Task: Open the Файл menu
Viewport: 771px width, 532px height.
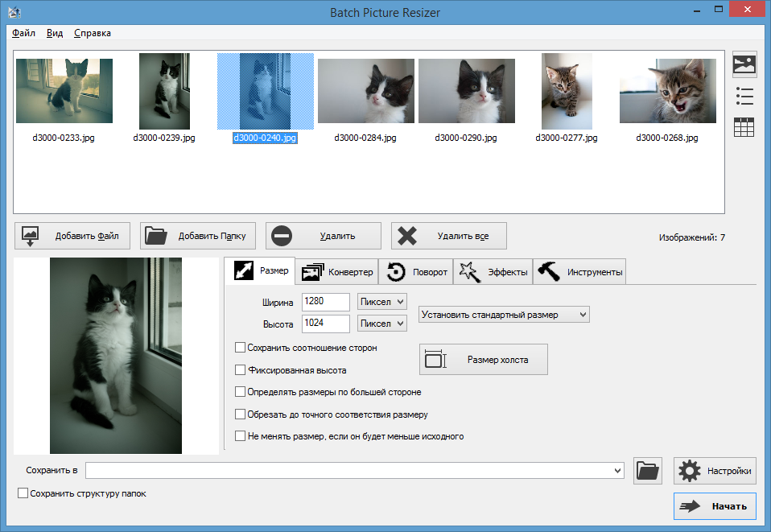Action: point(23,33)
